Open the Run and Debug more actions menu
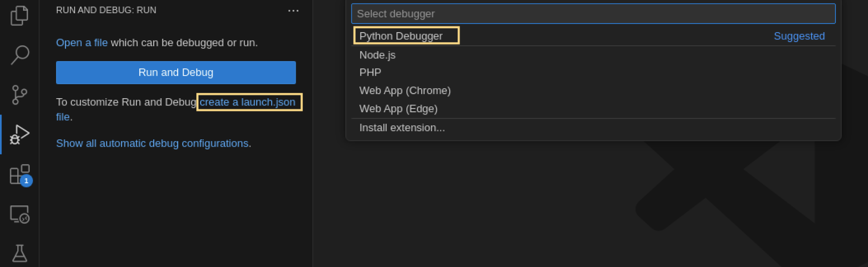Viewport: 868px width, 267px height. (x=293, y=10)
